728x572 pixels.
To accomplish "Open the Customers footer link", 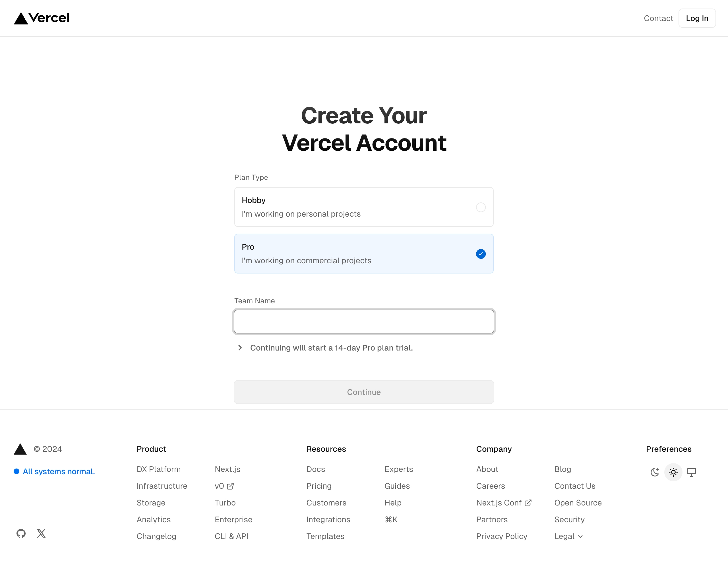I will pos(326,503).
